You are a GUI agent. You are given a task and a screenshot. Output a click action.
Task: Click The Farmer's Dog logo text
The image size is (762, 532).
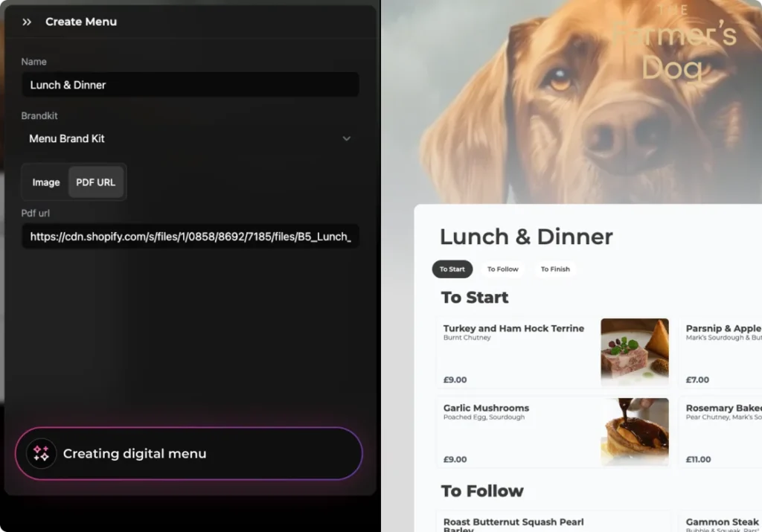click(x=674, y=44)
